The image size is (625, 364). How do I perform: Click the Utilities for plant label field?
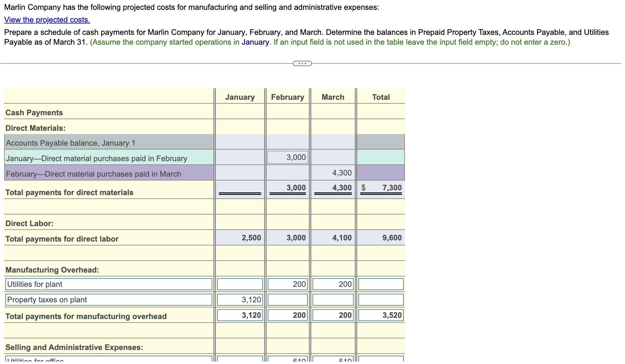click(109, 284)
